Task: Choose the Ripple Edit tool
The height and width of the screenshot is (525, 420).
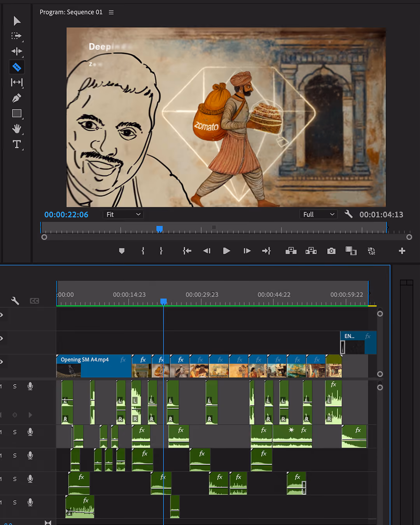Action: (17, 51)
